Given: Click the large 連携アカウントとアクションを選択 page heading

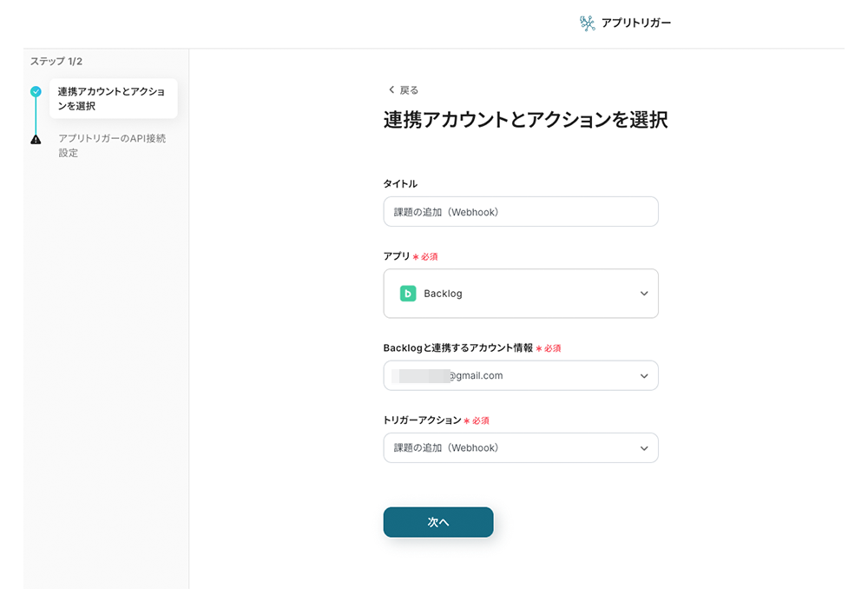Looking at the screenshot, I should coord(525,121).
